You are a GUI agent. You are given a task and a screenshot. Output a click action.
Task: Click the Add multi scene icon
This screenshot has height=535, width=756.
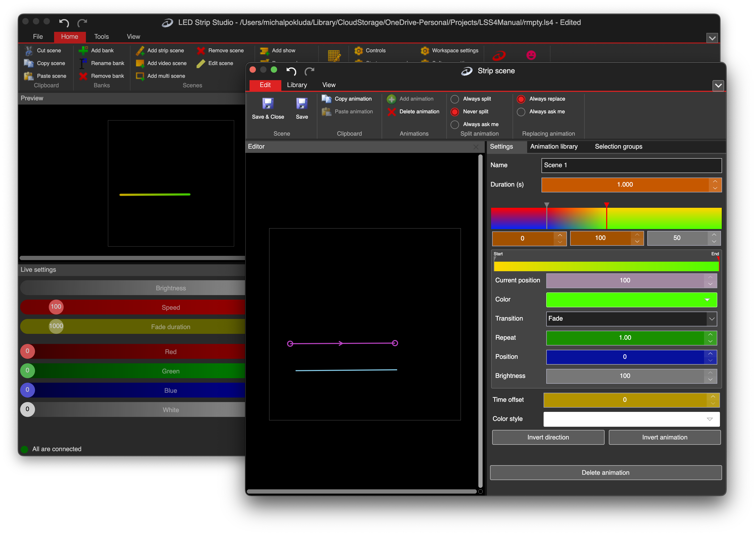point(140,76)
